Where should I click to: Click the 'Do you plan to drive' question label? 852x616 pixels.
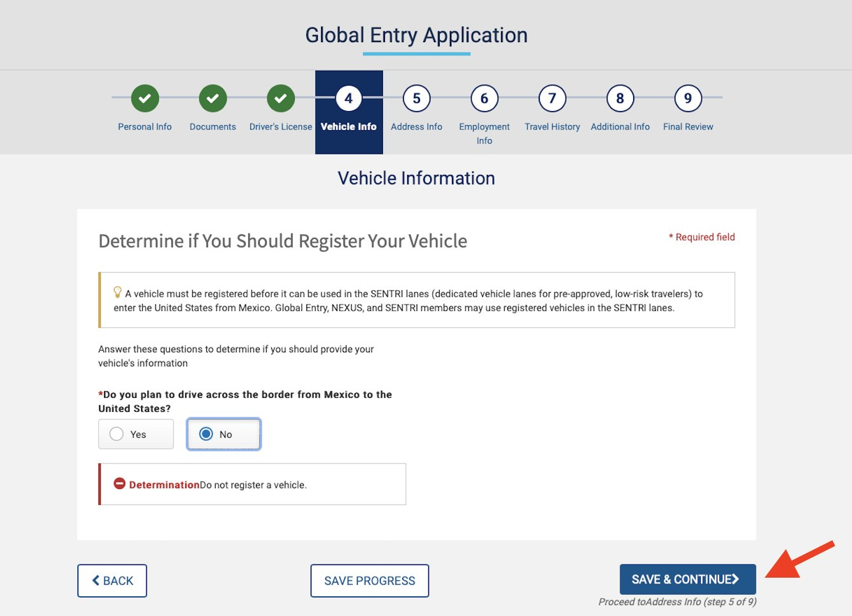[245, 402]
